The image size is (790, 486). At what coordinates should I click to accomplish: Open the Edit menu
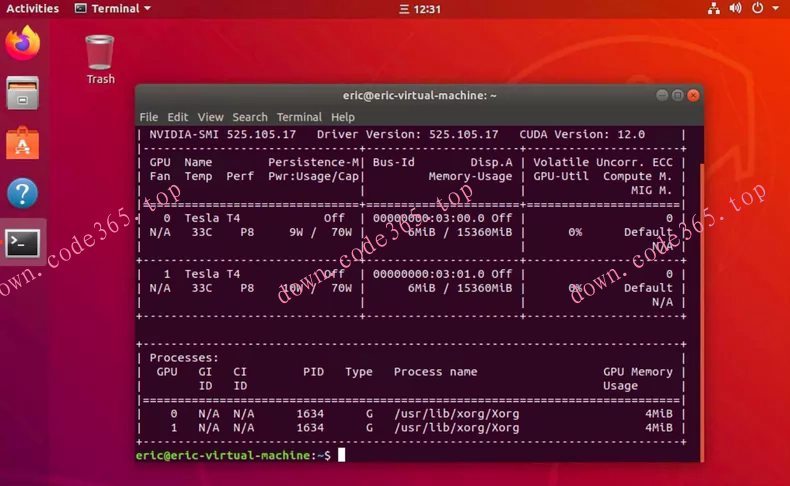click(178, 117)
